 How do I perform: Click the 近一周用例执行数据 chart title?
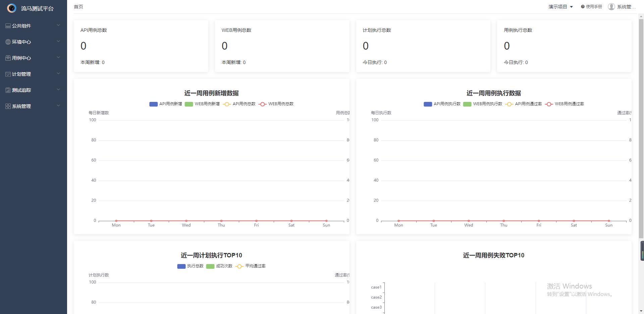pos(494,93)
